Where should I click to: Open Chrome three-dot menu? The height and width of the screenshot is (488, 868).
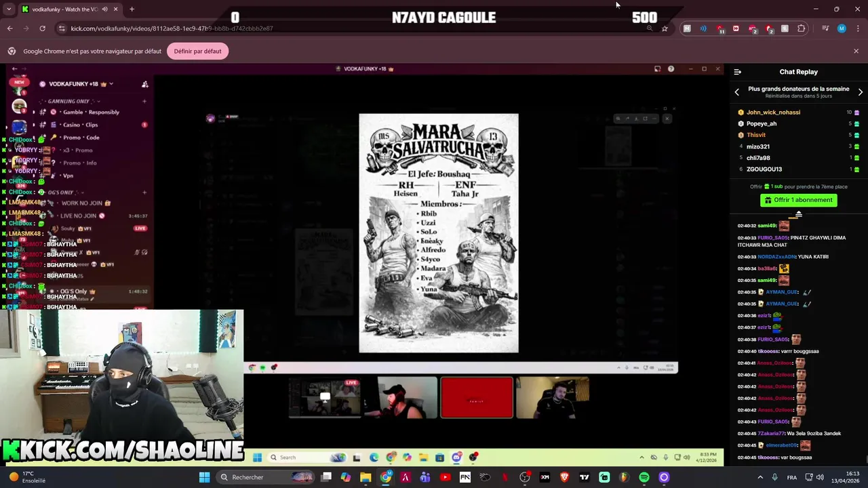(x=859, y=28)
